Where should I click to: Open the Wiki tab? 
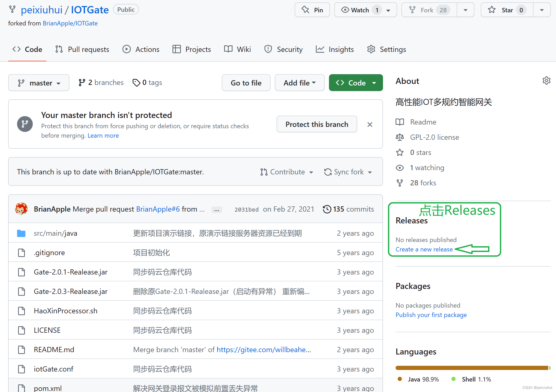coord(237,49)
